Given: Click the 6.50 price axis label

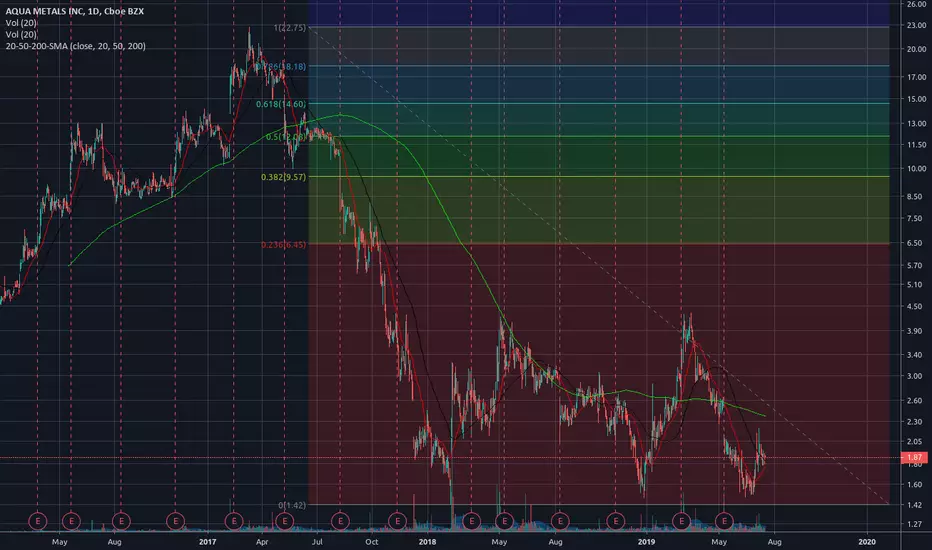Looking at the screenshot, I should [x=915, y=243].
